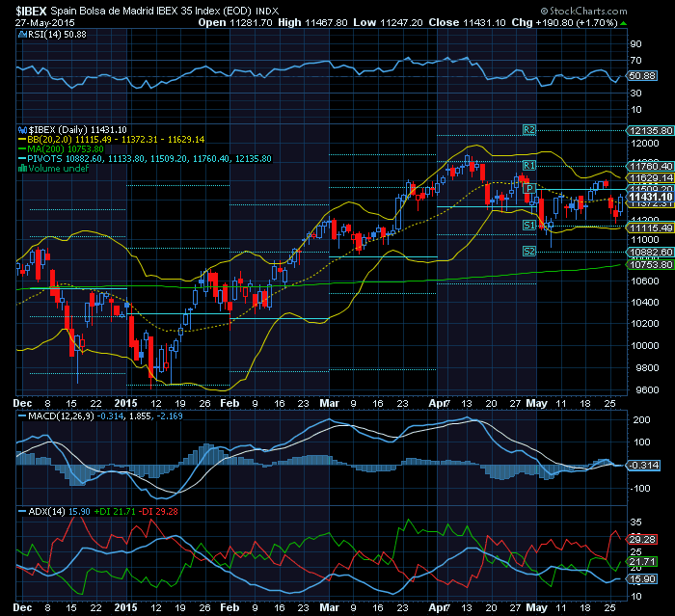Viewport: 675px width, 616px height.
Task: Click the Open 11281.70 value
Action: pyautogui.click(x=235, y=22)
